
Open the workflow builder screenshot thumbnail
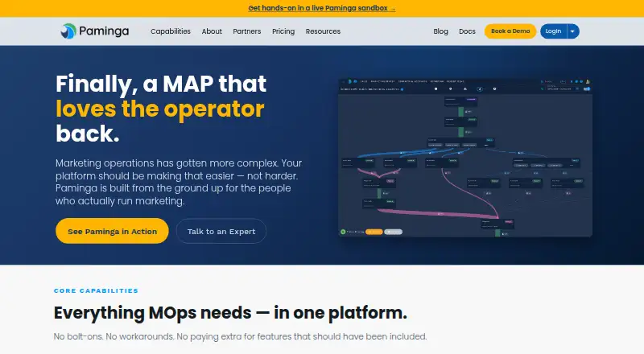[465, 157]
